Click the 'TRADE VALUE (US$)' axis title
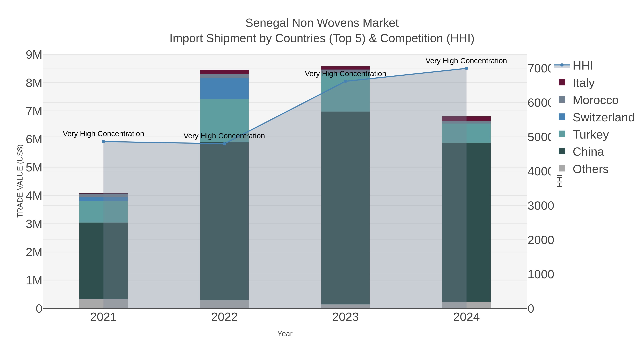The image size is (644, 362). tap(20, 181)
